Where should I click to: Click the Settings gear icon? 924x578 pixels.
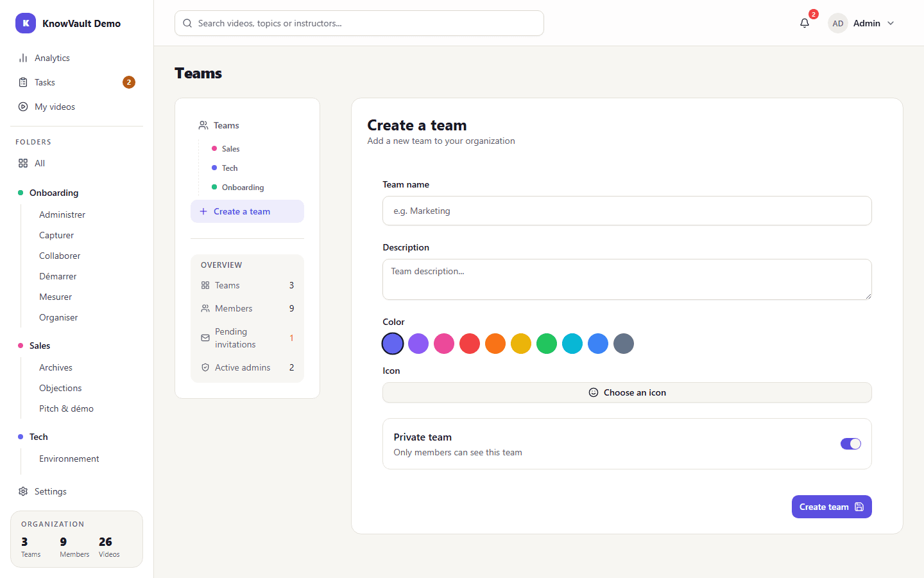tap(23, 491)
